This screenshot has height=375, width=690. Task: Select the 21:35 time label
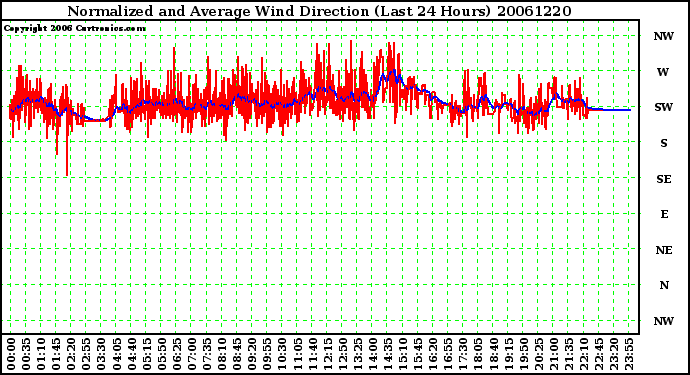pos(568,354)
